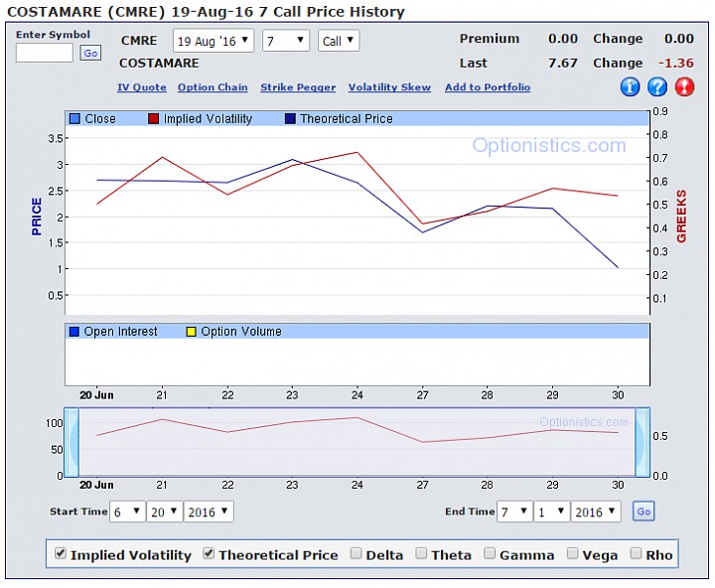This screenshot has height=588, width=715.
Task: Click the CMRE ticker text
Action: click(139, 41)
